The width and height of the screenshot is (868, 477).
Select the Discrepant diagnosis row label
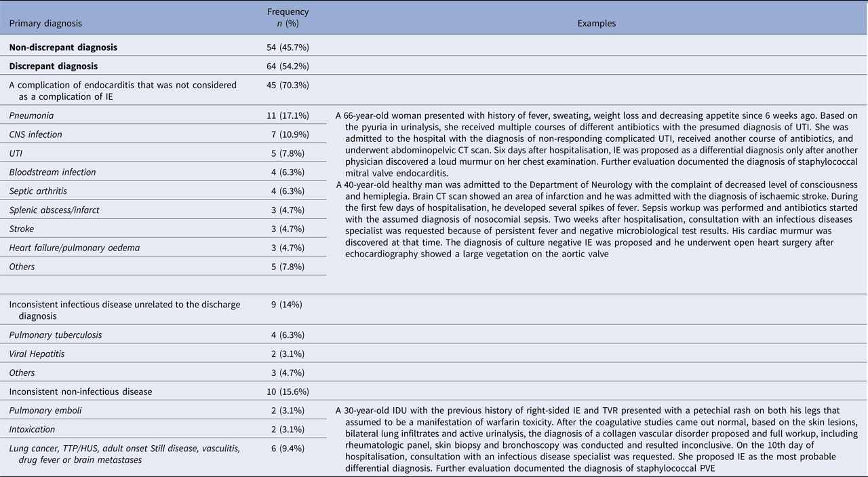pos(54,66)
